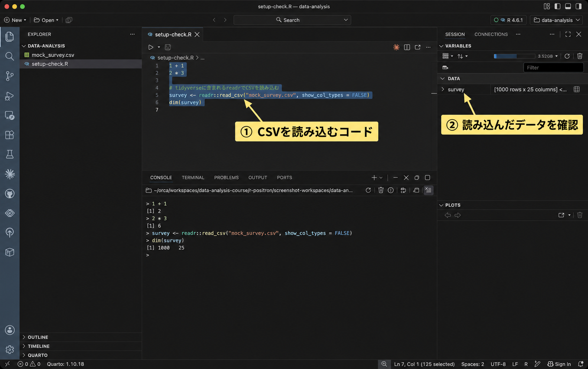Screen dimensions: 588x369
Task: Split the editor to the right
Action: (407, 47)
